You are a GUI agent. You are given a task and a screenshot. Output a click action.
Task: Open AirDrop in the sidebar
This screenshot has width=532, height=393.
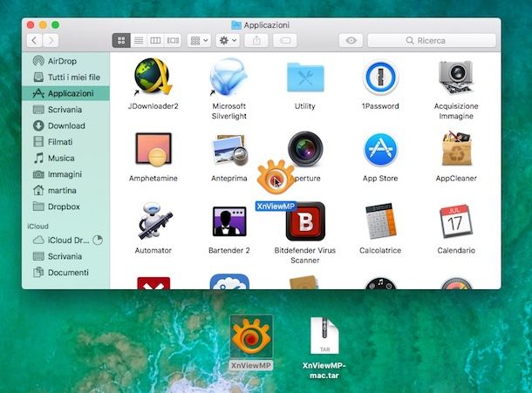tap(65, 61)
